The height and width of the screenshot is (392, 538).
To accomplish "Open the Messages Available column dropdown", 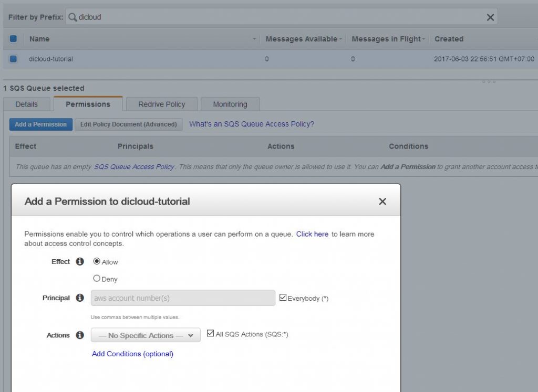I will coord(340,39).
